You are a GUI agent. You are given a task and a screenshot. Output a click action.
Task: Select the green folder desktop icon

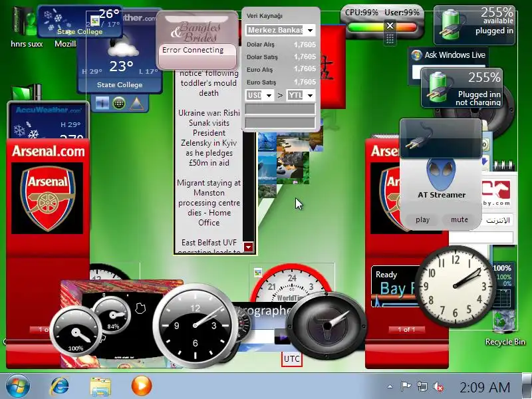tap(26, 92)
